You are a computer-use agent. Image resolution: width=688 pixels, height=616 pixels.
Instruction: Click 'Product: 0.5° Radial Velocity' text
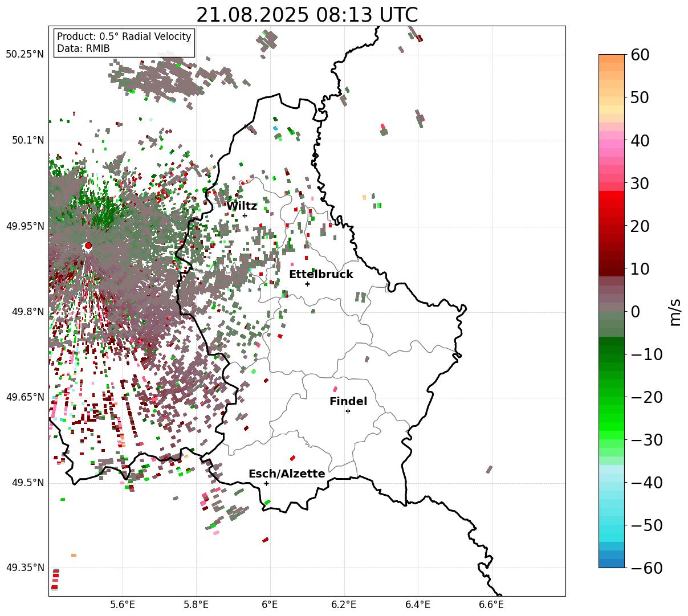124,36
